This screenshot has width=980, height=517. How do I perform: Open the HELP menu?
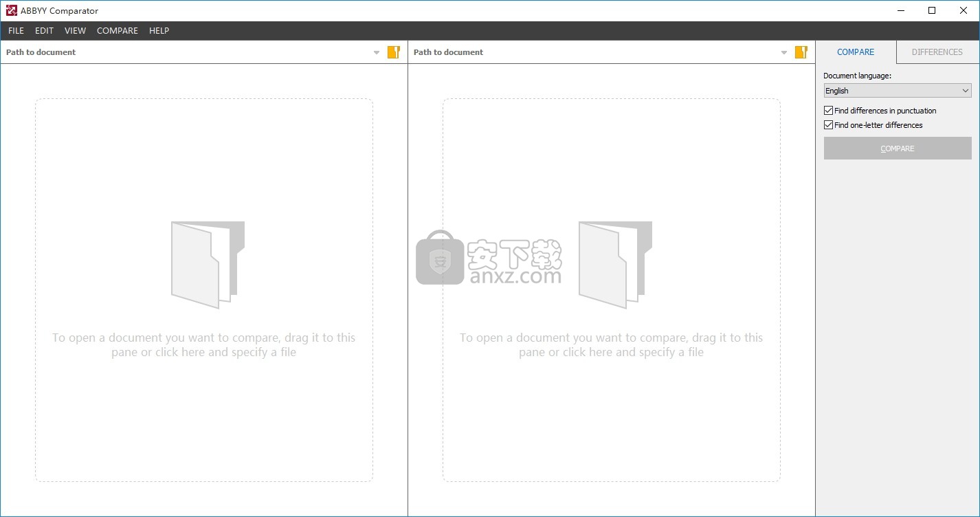point(159,31)
